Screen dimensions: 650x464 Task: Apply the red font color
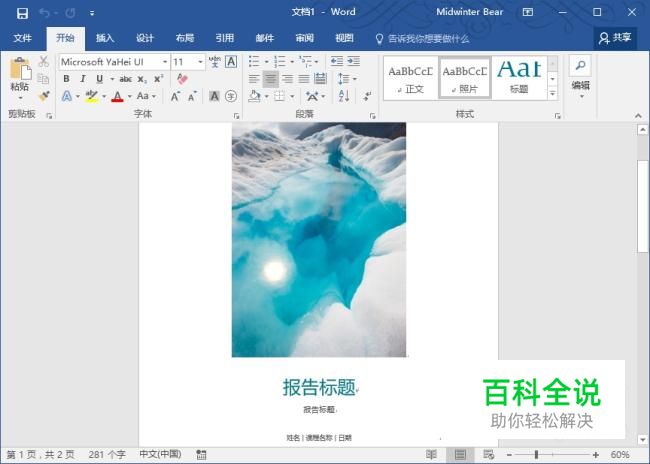(118, 97)
